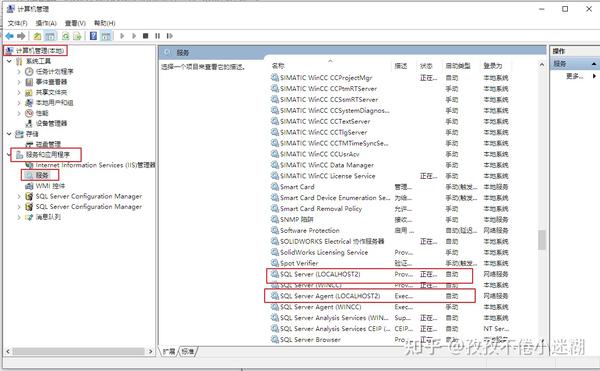Image resolution: width=600 pixels, height=371 pixels.
Task: Click the Stop service square icon
Action: tap(145, 36)
